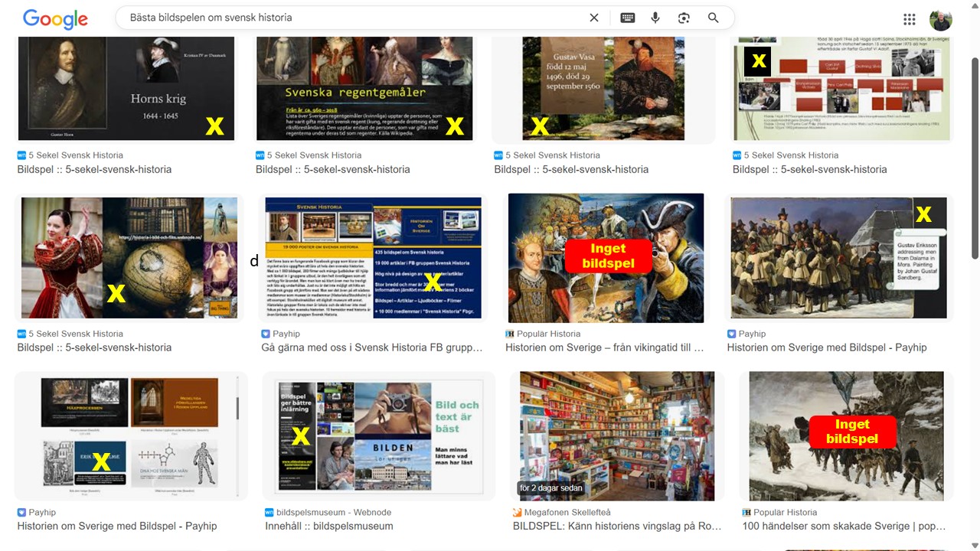Open the Google apps grid
This screenshot has width=980, height=551.
tap(910, 19)
